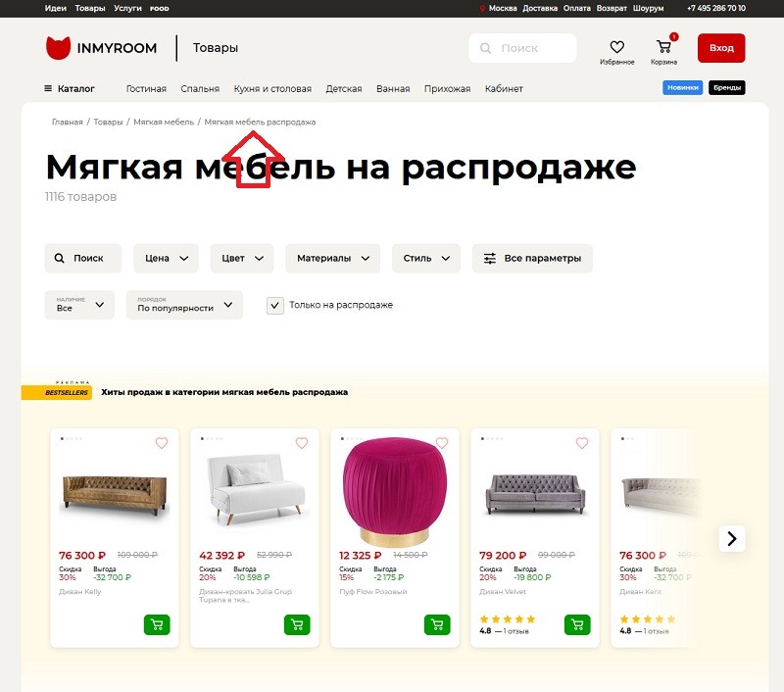Expand the Материалы filter dropdown
This screenshot has width=784, height=692.
click(x=332, y=258)
